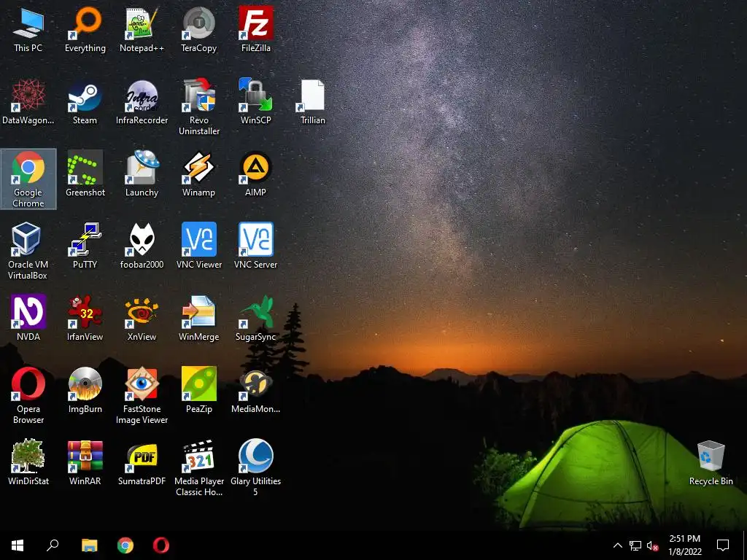Click the Trillian shortcut icon

313,101
